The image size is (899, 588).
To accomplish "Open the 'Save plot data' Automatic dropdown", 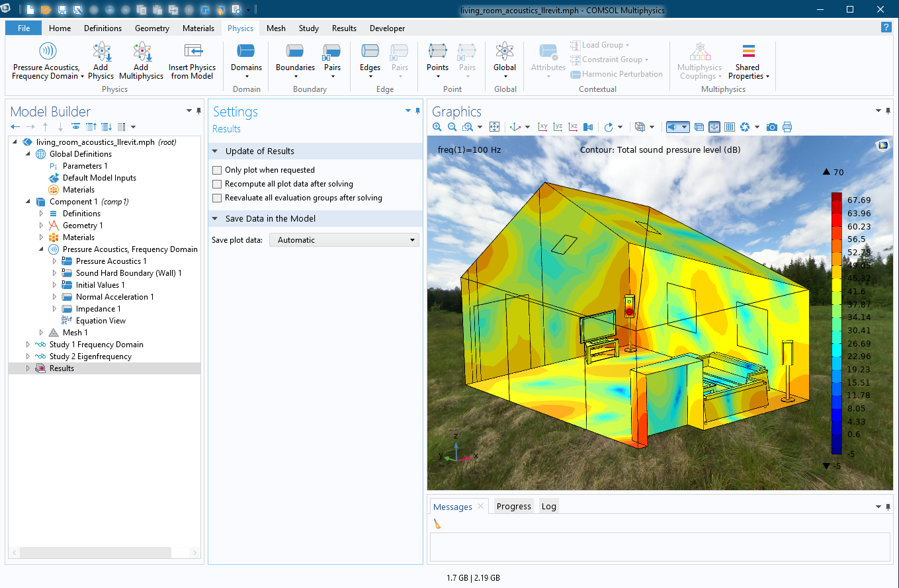I will (344, 240).
